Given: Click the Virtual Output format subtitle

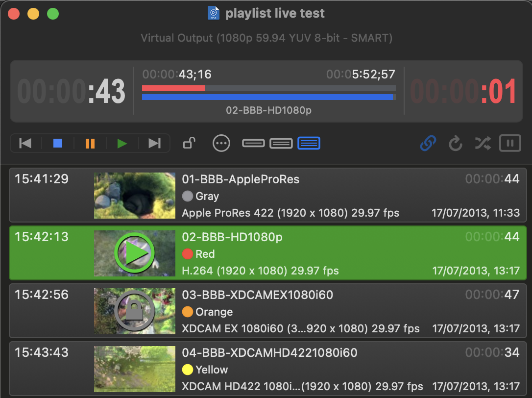Looking at the screenshot, I should 266,38.
